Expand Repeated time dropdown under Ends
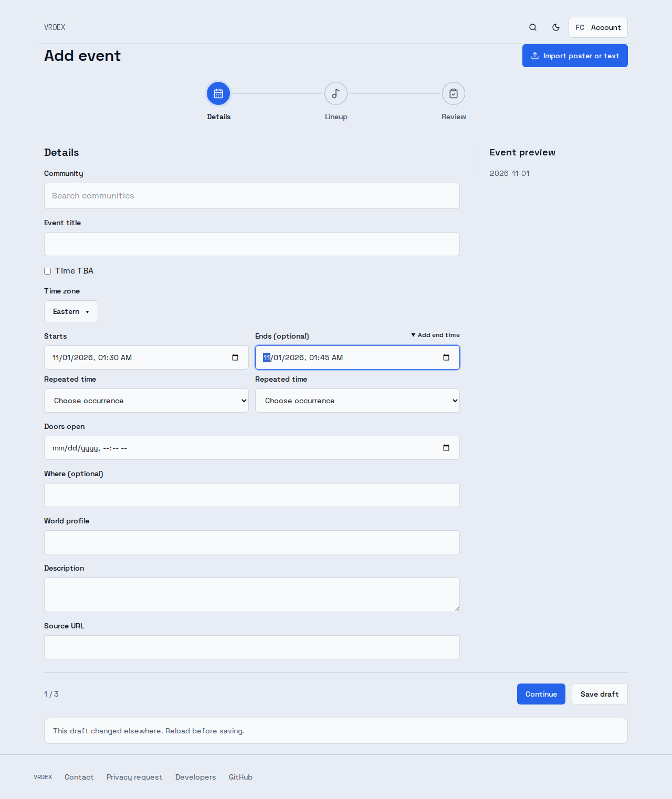Screen dimensions: 672x799 (358, 401)
